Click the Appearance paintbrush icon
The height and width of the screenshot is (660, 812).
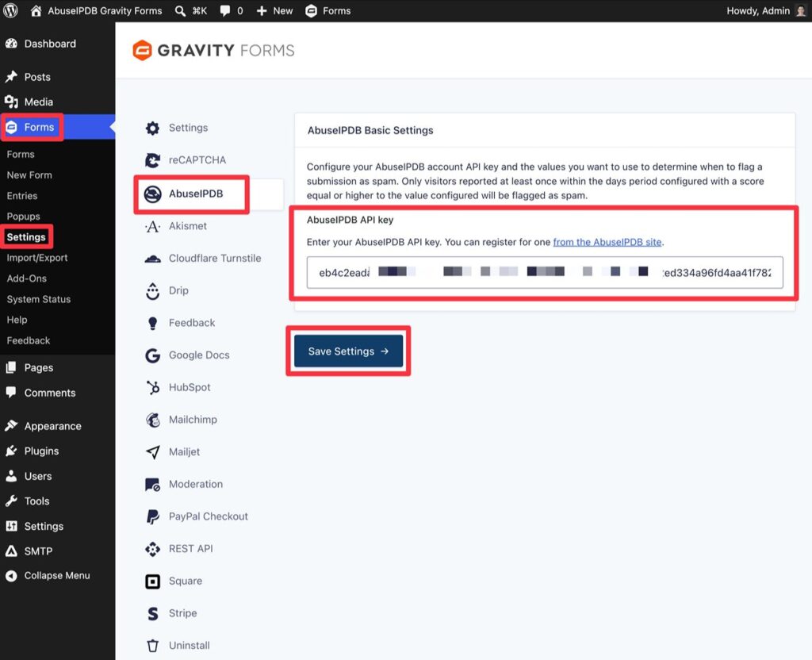pyautogui.click(x=11, y=426)
